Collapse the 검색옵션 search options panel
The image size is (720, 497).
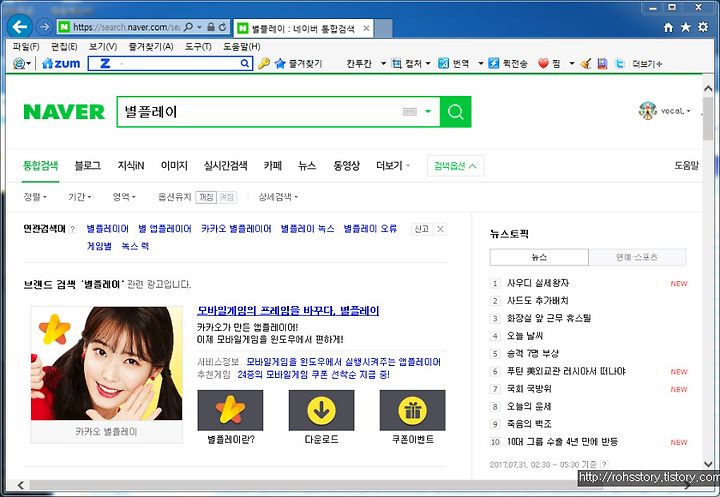[455, 166]
